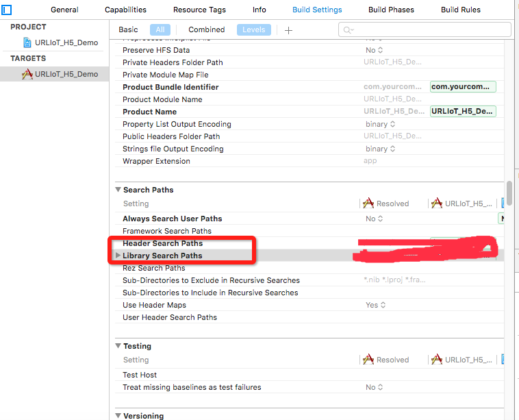Click the plus icon to add build setting
The height and width of the screenshot is (420, 519).
[289, 30]
